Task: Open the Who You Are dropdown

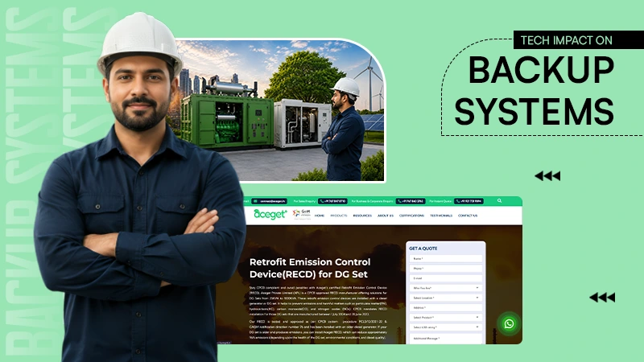Action: point(446,288)
